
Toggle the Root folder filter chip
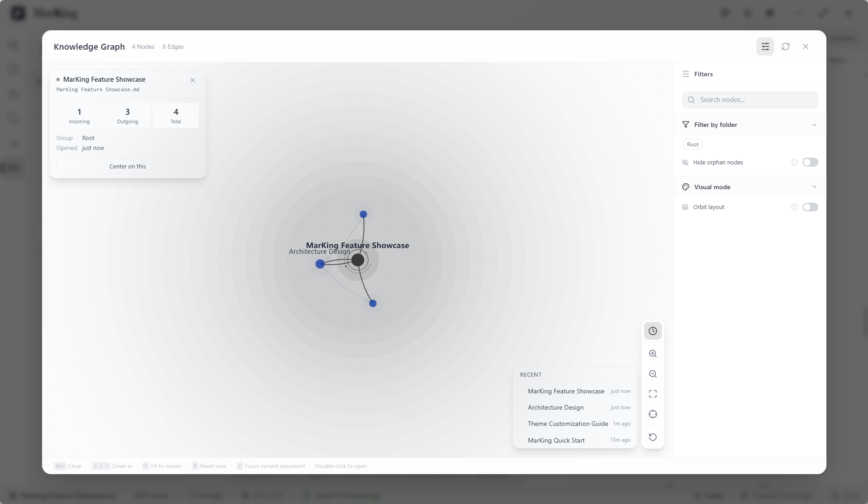(x=693, y=144)
